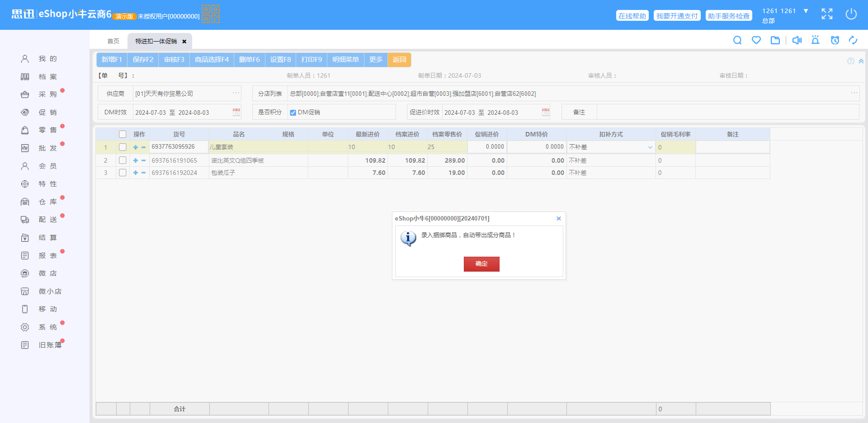Open the 促销 sidebar module
Screen dimensions: 868x423
pyautogui.click(x=40, y=113)
